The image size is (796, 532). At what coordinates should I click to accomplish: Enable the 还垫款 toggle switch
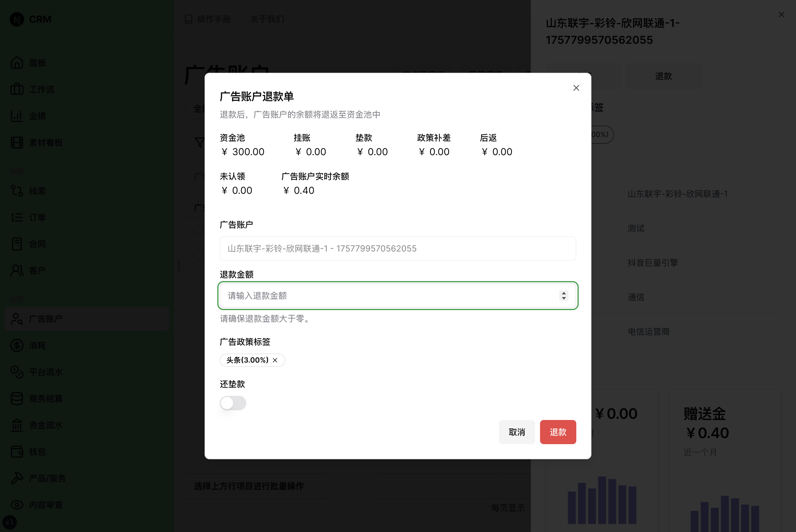click(x=233, y=403)
